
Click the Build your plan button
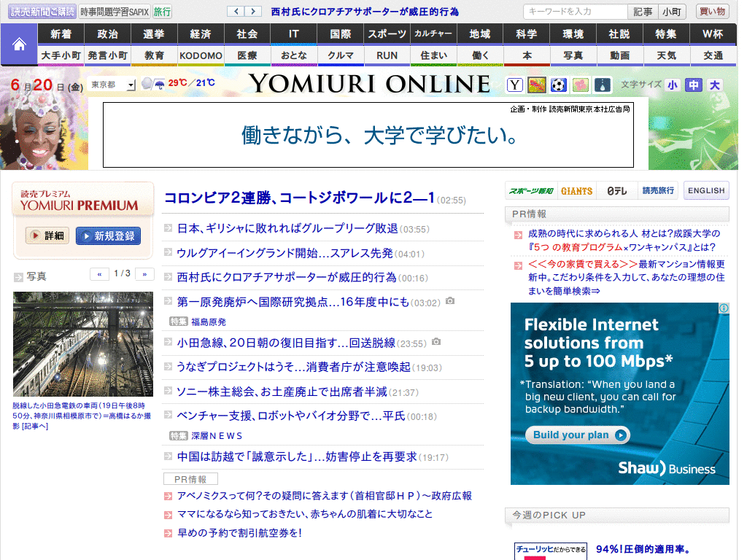coord(578,435)
